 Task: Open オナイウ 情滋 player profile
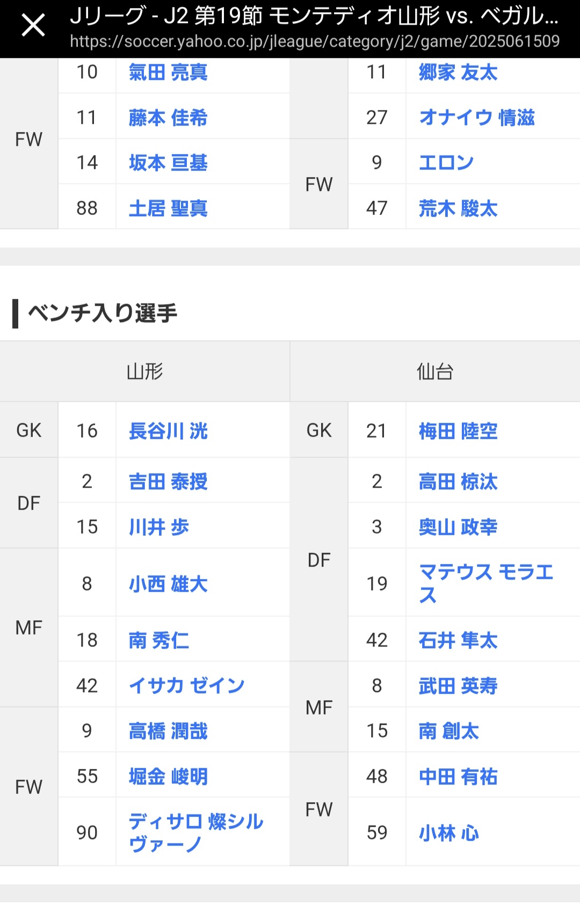click(x=477, y=118)
